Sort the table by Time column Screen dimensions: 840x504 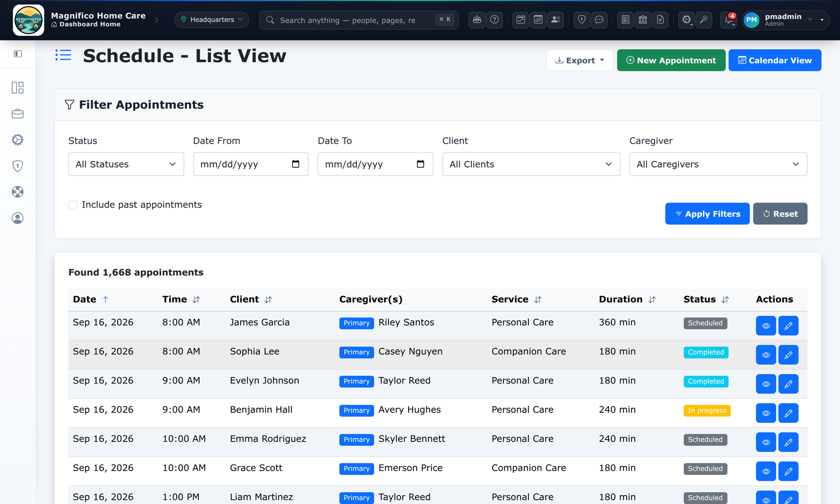(x=196, y=299)
